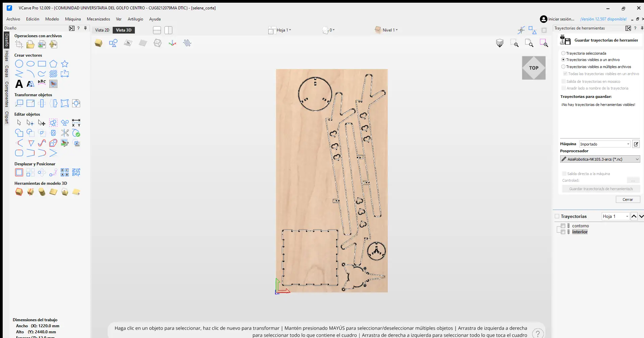
Task: Click the edit machine icon next to Importado
Action: coord(636,144)
